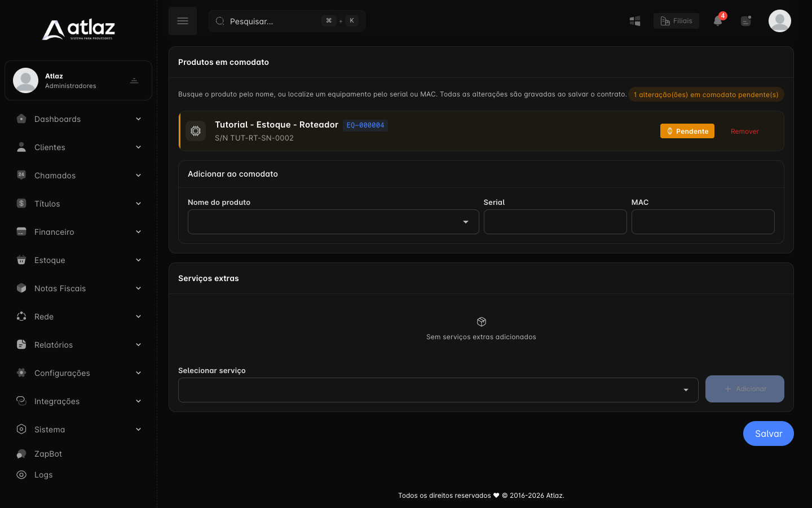Open the Nome do produto dropdown
The image size is (812, 508).
tap(333, 222)
